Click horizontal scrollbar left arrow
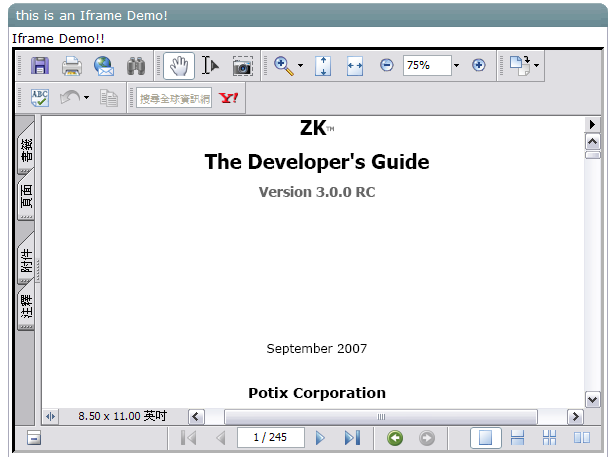The height and width of the screenshot is (457, 612). point(196,417)
